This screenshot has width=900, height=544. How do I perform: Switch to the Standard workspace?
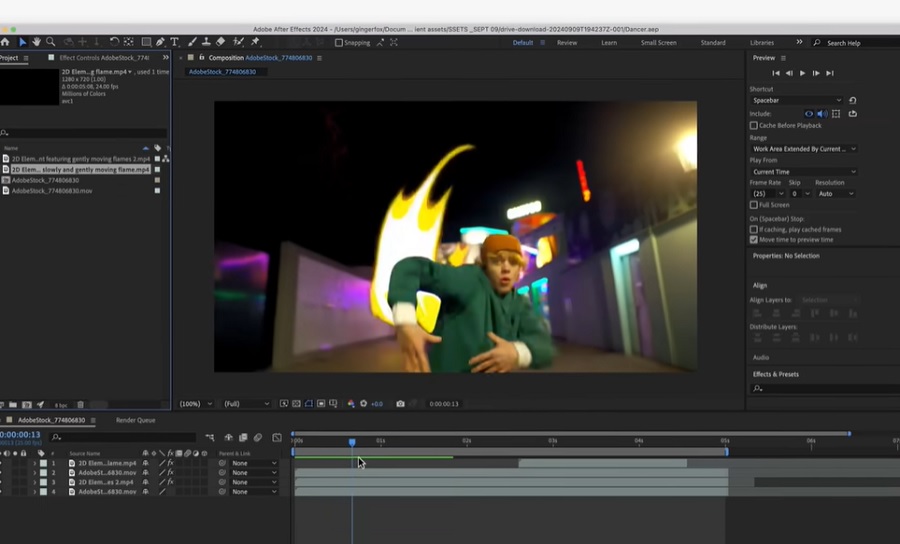click(713, 42)
